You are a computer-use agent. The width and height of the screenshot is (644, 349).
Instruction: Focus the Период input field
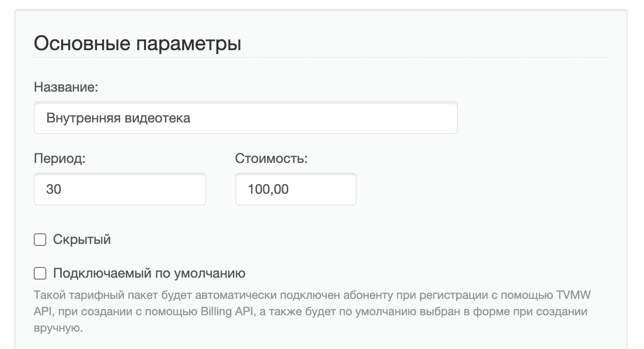(120, 189)
